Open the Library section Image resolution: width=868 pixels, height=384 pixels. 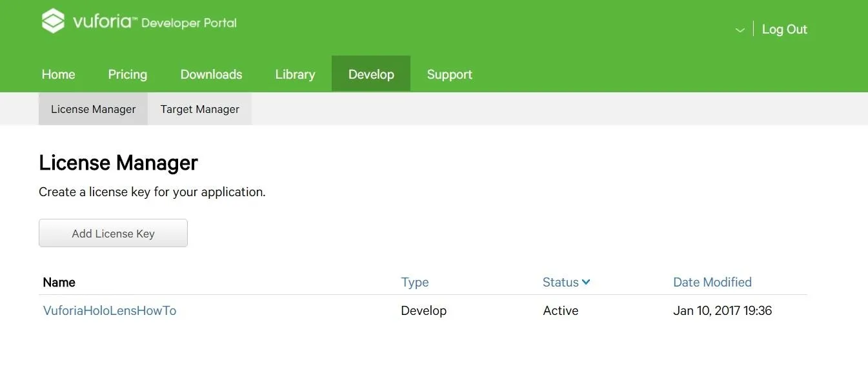295,74
